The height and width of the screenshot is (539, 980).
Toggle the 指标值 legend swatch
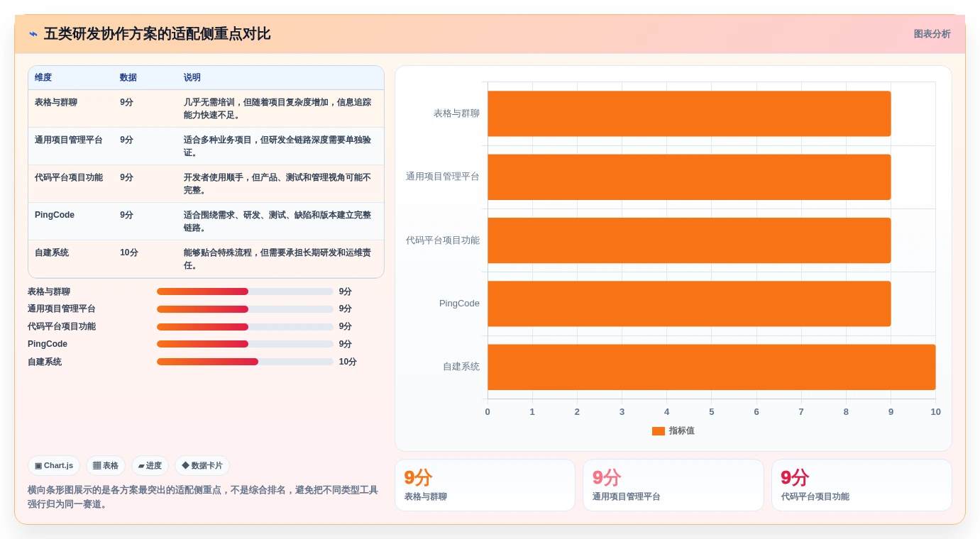click(x=659, y=431)
